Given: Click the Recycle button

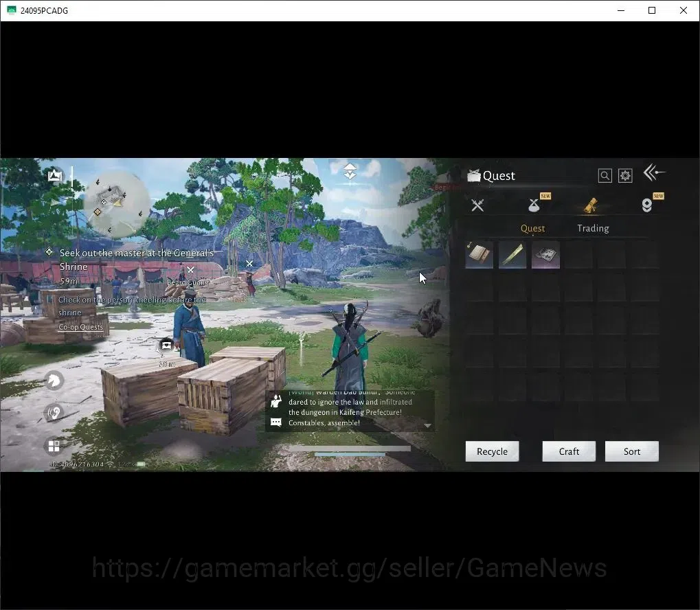Looking at the screenshot, I should click(492, 451).
